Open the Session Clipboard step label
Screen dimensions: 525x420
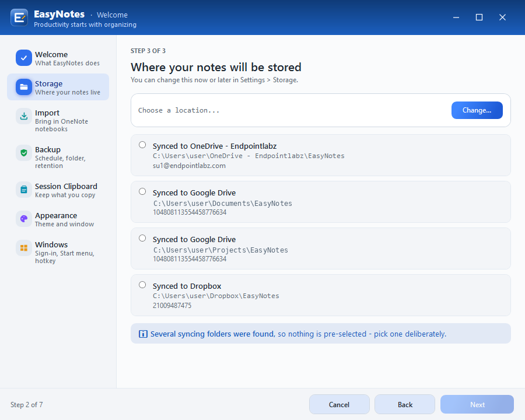66,186
